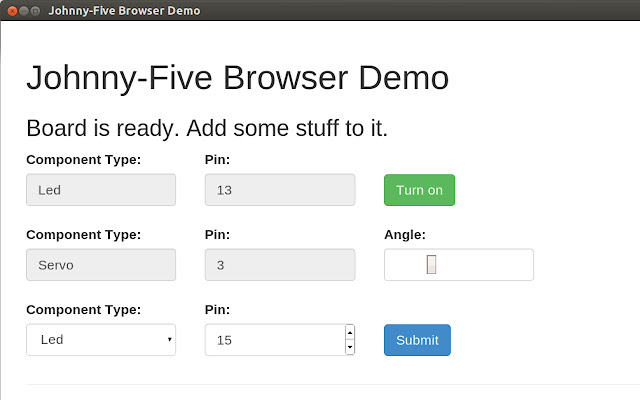
Task: Click the 'Johnny-Five Browser Demo' page heading
Action: click(x=238, y=78)
